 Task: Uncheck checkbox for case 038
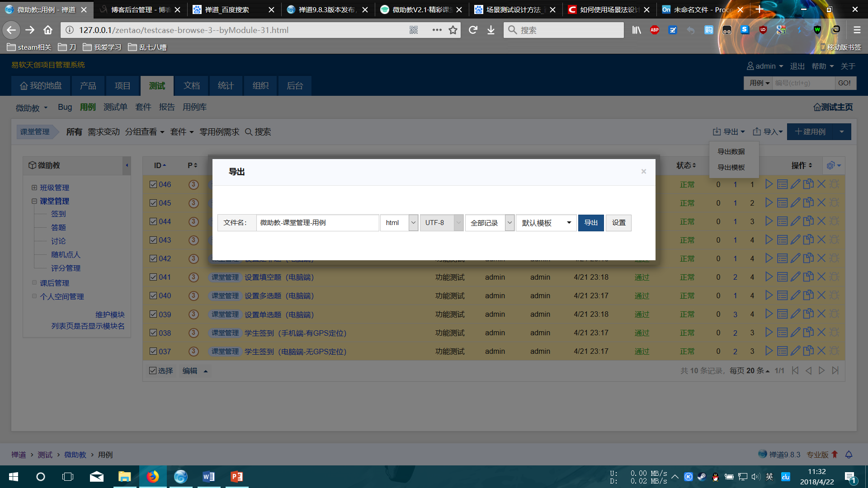point(153,333)
